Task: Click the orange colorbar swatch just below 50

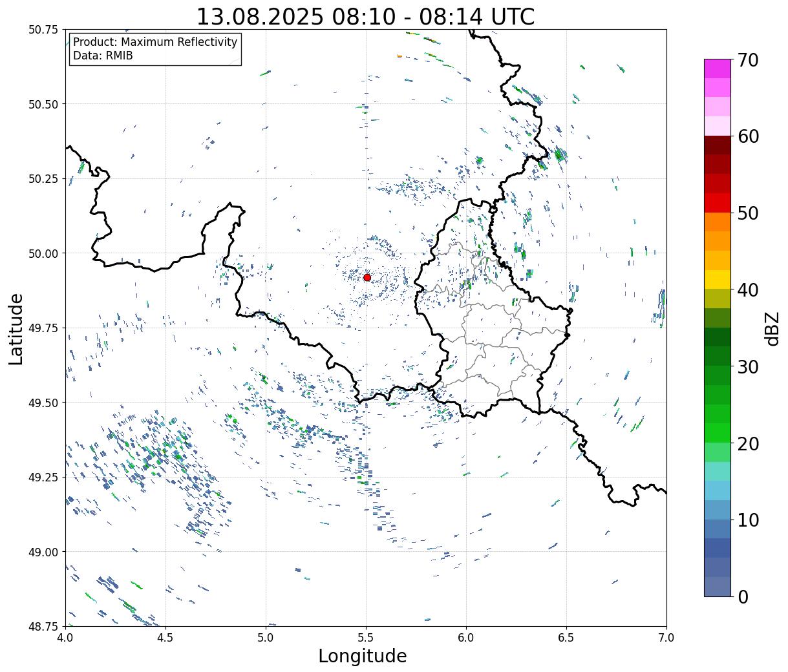Action: click(718, 222)
